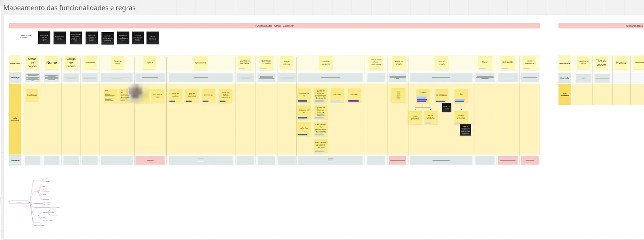Viewport: 644px width, 240px height.
Task: Click the black "permitir vínculo com hotsite" note
Action: 138,38
